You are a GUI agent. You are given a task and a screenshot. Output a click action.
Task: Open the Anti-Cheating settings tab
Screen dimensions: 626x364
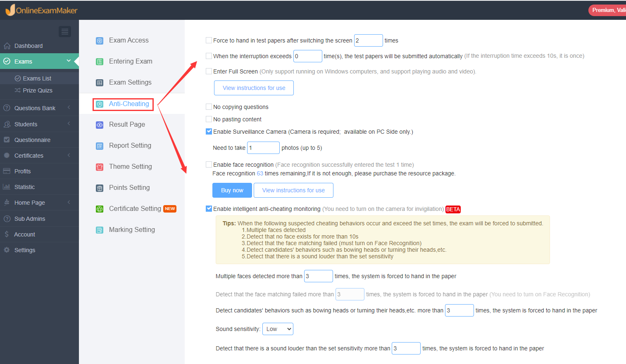pyautogui.click(x=129, y=104)
